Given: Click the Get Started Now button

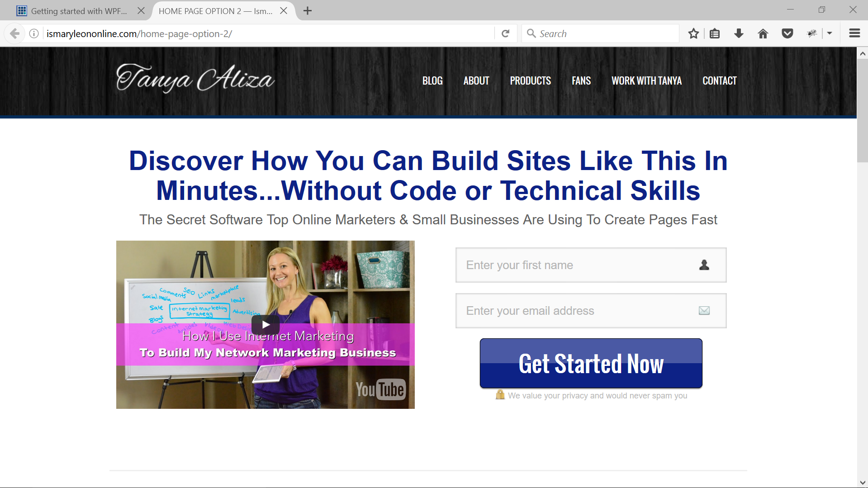Looking at the screenshot, I should [591, 363].
